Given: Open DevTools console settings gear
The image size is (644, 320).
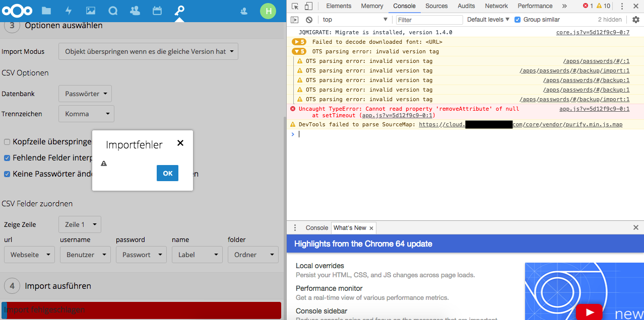Looking at the screenshot, I should tap(635, 19).
